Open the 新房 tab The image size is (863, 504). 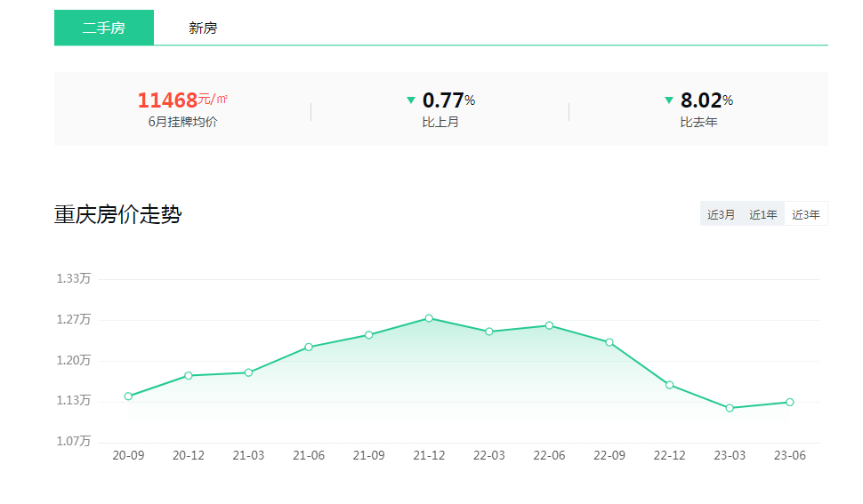[x=203, y=28]
